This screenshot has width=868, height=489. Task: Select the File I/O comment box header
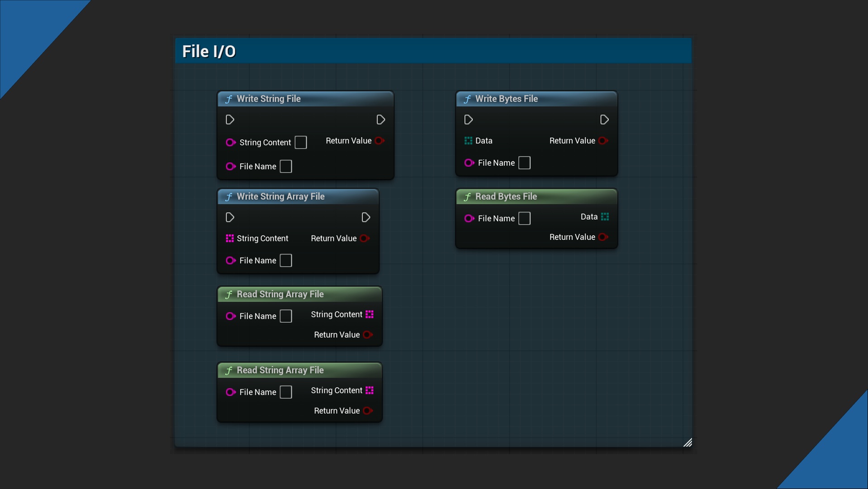pyautogui.click(x=433, y=51)
